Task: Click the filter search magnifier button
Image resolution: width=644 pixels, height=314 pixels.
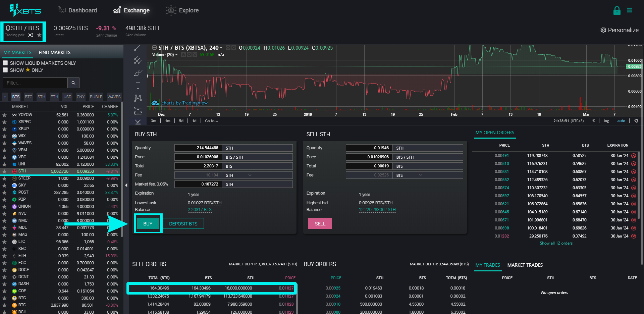Action: click(73, 83)
